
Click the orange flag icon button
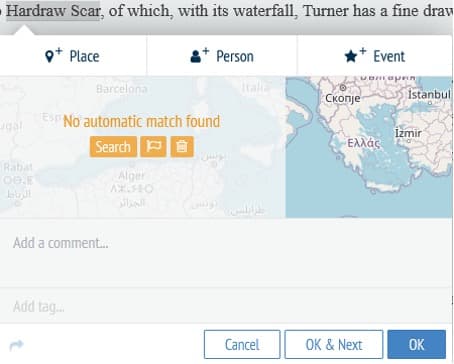pyautogui.click(x=153, y=147)
